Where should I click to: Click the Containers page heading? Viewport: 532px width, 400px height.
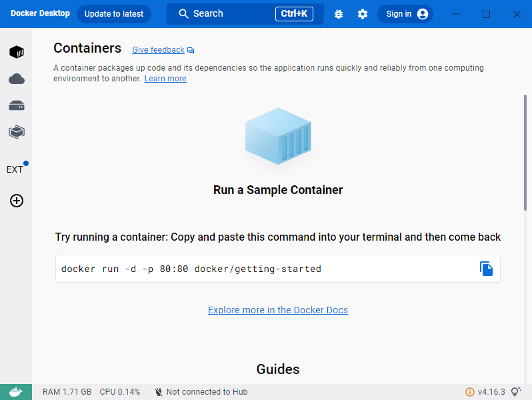pyautogui.click(x=87, y=48)
